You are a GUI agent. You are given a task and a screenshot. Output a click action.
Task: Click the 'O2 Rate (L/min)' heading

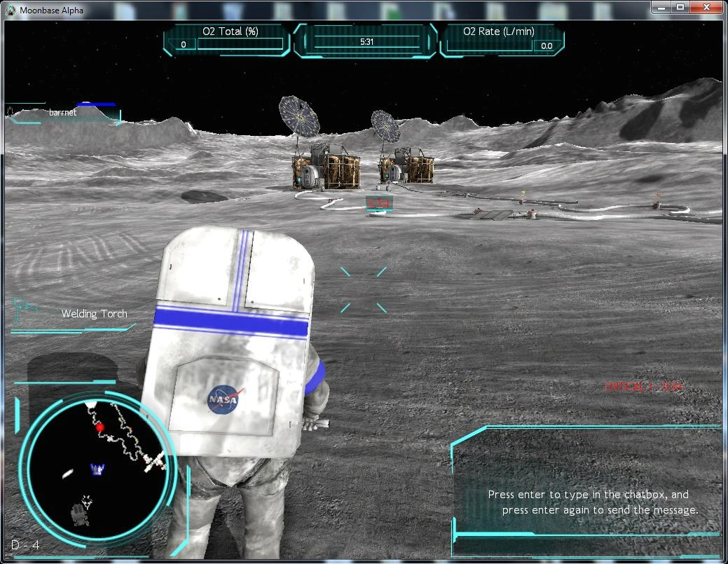[499, 32]
